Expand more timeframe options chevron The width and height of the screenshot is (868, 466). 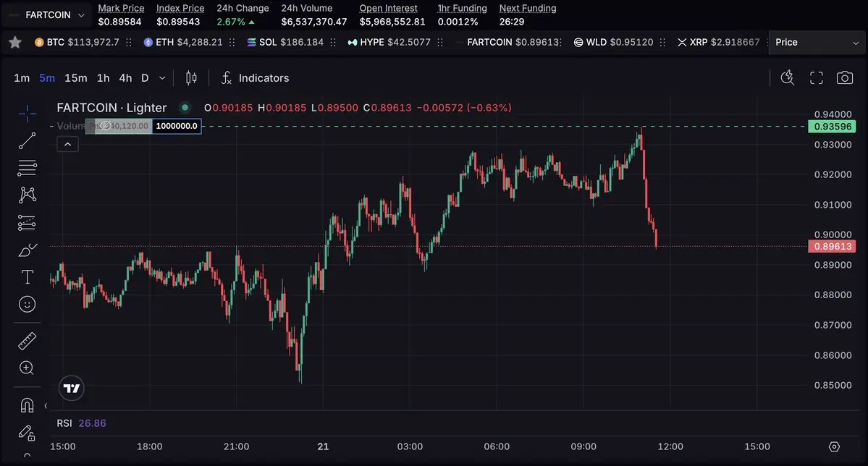[x=162, y=78]
